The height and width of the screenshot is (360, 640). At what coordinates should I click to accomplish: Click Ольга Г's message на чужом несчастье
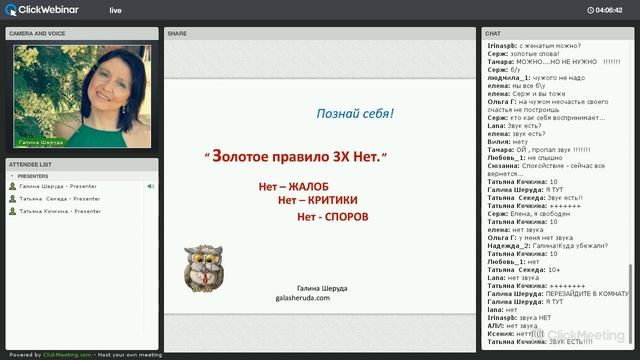pyautogui.click(x=548, y=106)
